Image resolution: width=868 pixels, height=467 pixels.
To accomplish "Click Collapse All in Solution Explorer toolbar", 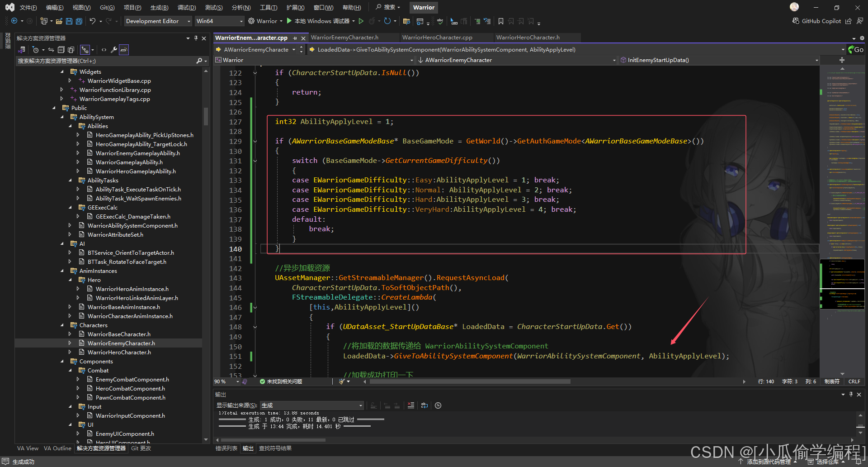I will click(x=61, y=50).
